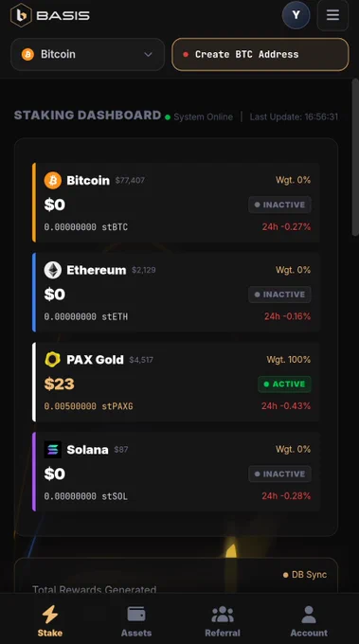Viewport: 359px width, 644px height.
Task: Open the Account tab
Action: click(309, 620)
